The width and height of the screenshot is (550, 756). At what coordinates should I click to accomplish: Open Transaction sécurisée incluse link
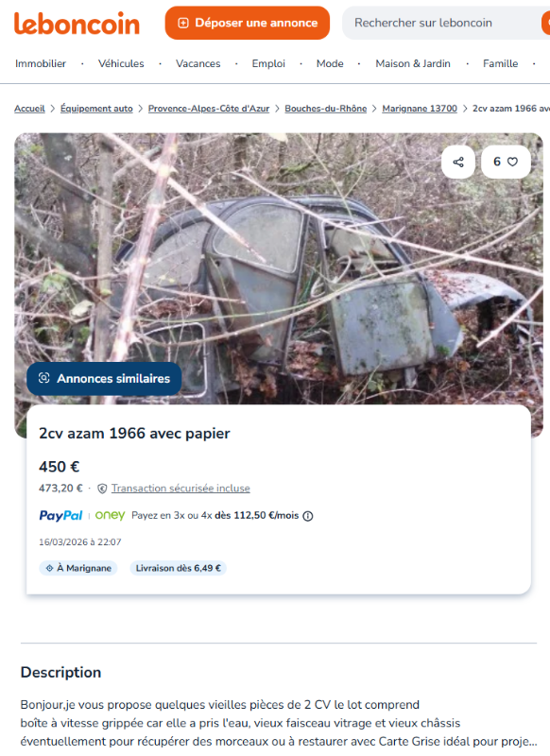180,489
